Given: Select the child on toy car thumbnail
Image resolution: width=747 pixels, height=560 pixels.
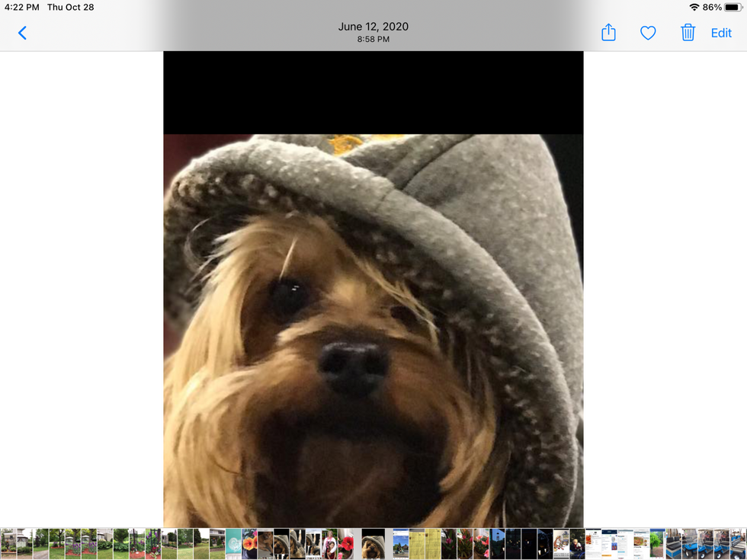Looking at the screenshot, I should pyautogui.click(x=578, y=544).
